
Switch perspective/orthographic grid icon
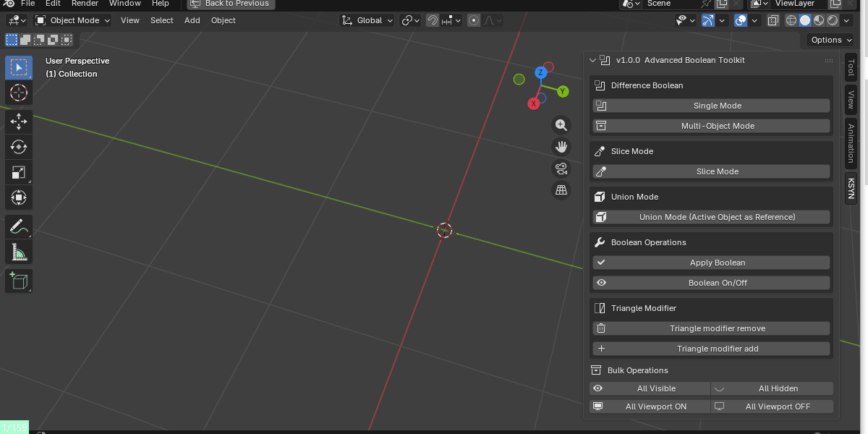point(561,191)
